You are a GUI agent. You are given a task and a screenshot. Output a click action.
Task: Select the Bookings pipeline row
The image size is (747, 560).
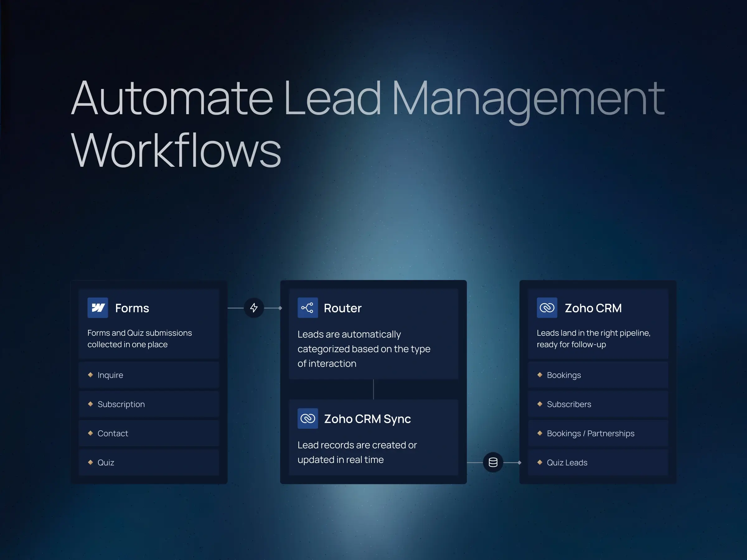point(598,375)
